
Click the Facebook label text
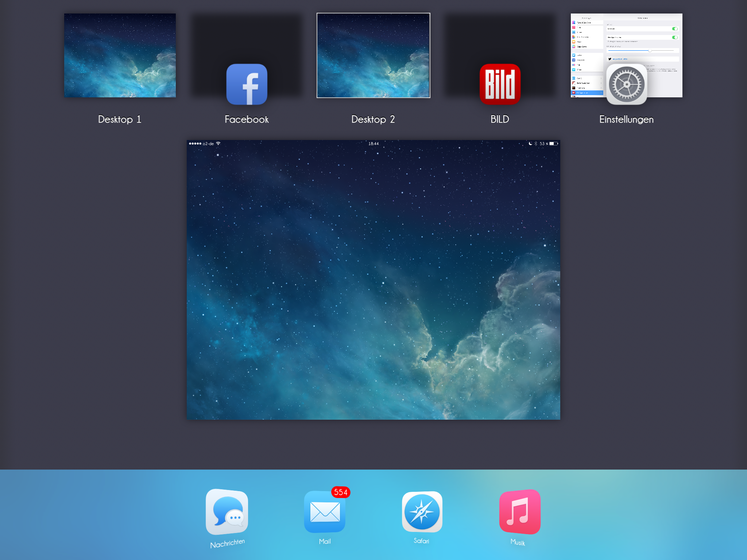247,119
